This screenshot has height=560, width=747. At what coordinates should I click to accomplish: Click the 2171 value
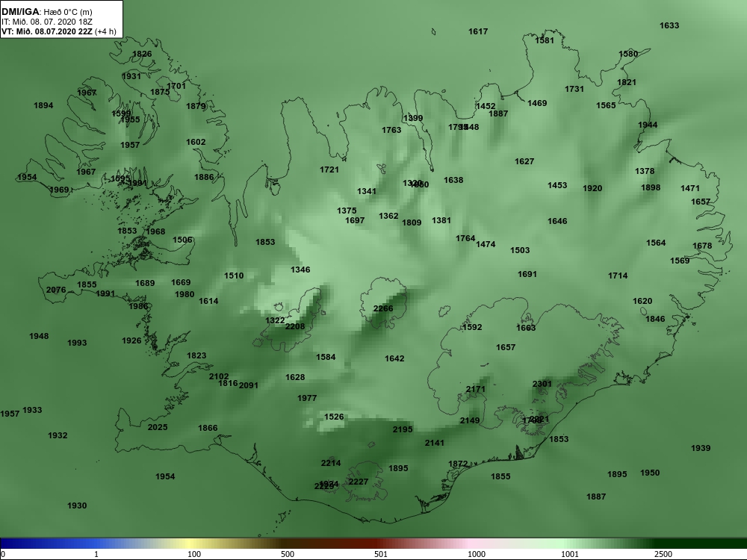point(475,390)
